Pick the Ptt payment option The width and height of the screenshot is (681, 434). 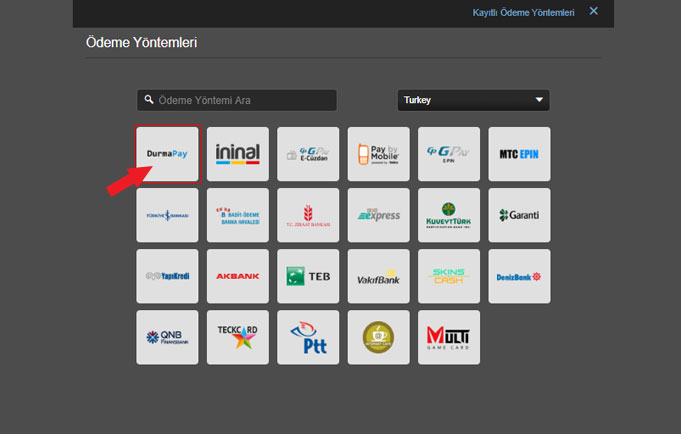(308, 337)
